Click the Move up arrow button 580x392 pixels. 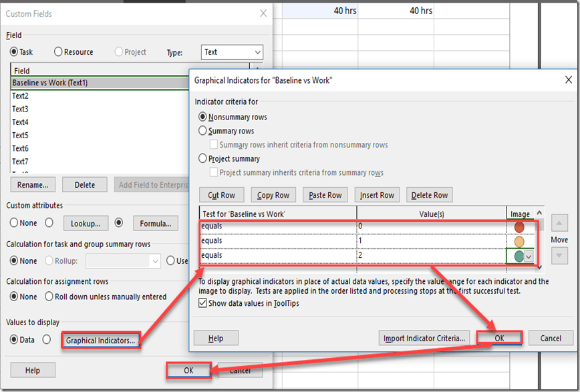click(559, 223)
